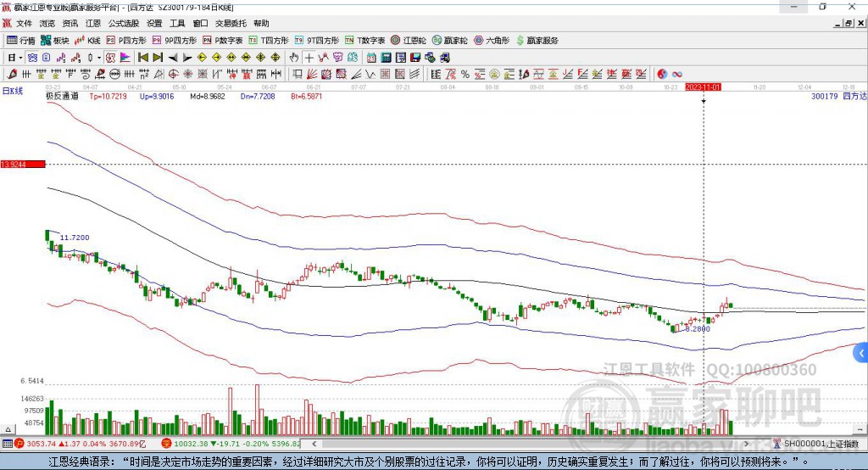Select the Gann fan lines tool
The height and width of the screenshot is (470, 868).
tap(311, 75)
